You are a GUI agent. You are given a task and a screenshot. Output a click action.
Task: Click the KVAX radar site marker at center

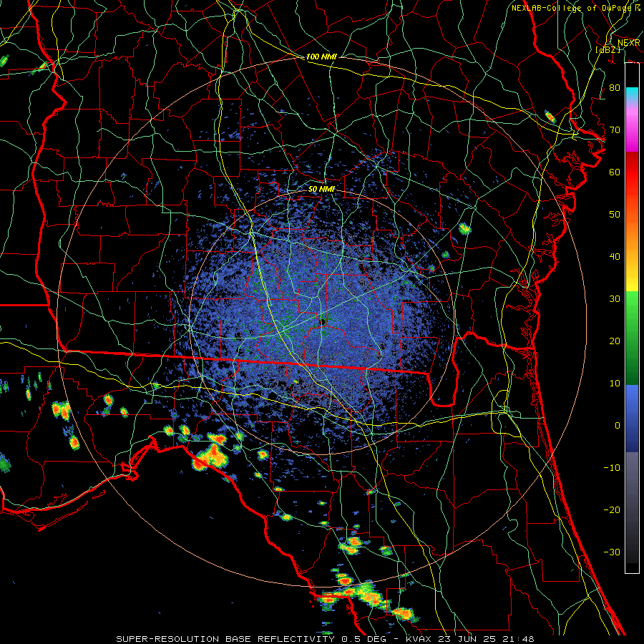tap(323, 322)
